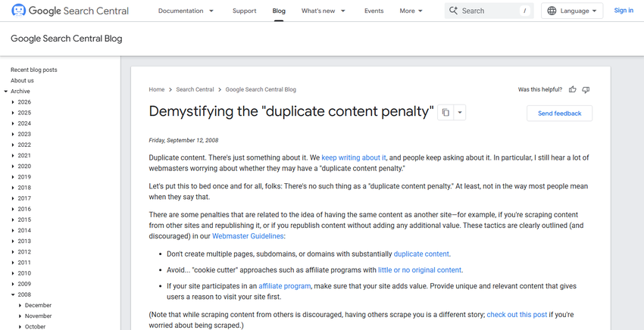Viewport: 644px width, 330px height.
Task: Expand the 2013 archive year
Action: 13,241
